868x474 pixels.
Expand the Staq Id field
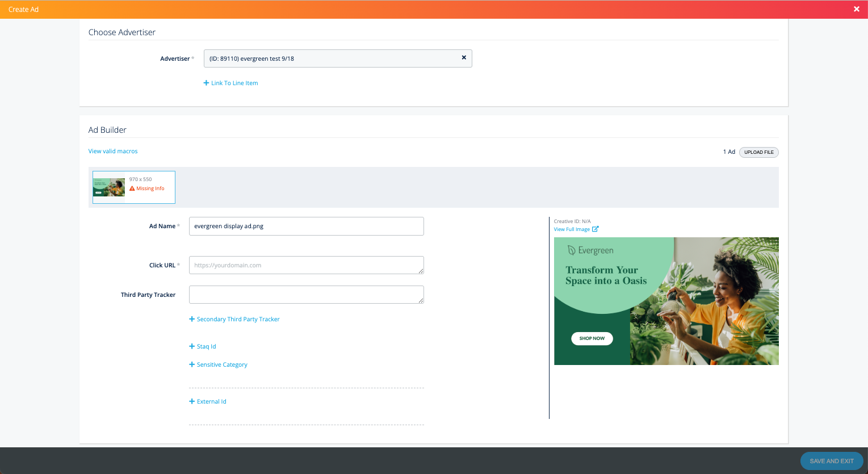(206, 346)
